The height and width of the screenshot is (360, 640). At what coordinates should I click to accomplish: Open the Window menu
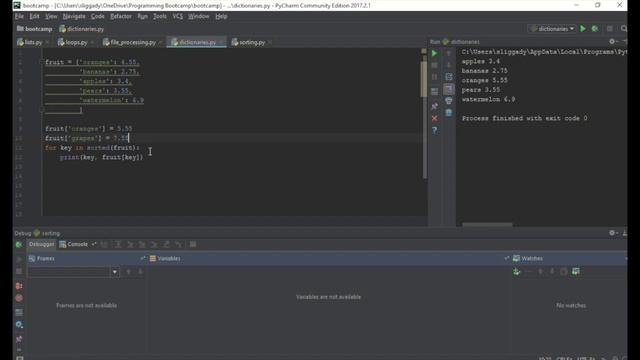[198, 16]
